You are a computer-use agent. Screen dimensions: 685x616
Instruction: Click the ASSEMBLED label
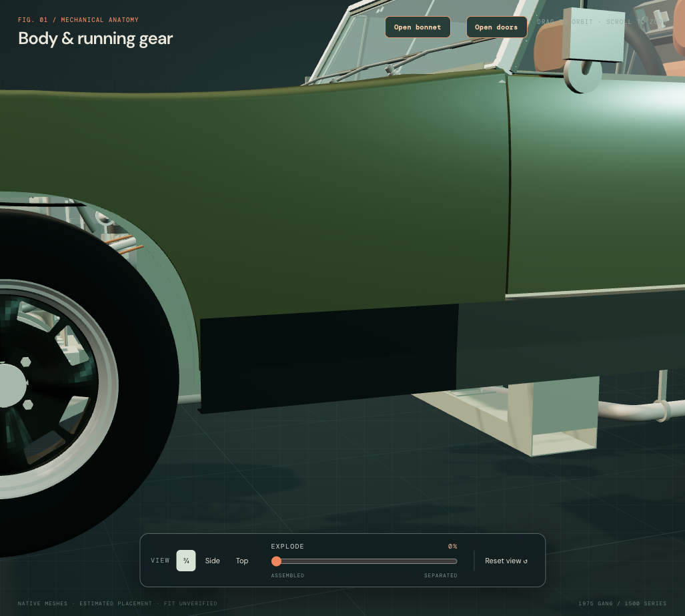tap(287, 575)
